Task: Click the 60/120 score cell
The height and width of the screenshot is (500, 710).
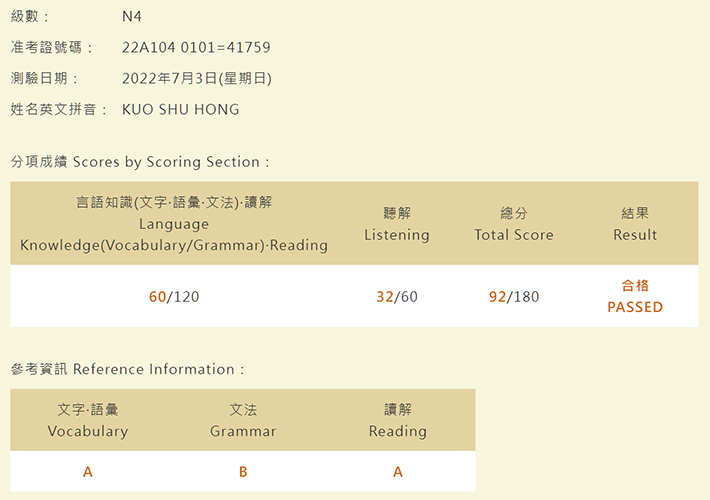Action: point(174,297)
